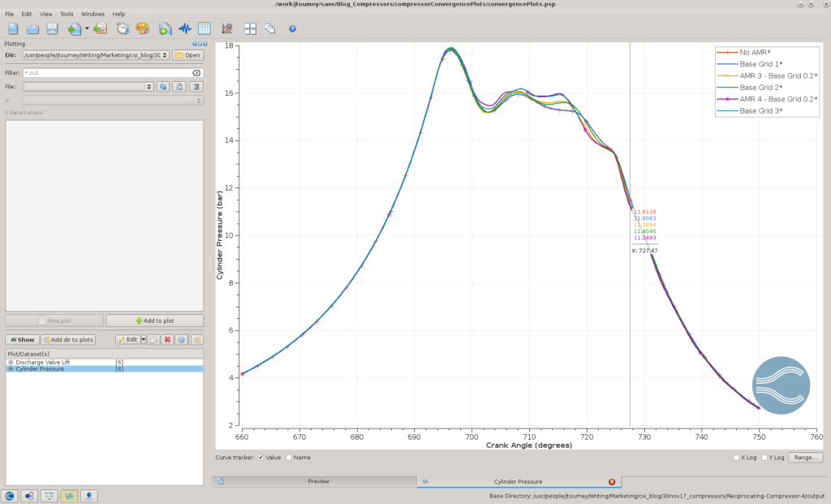Open the dropdown arrow next to Edit

143,340
